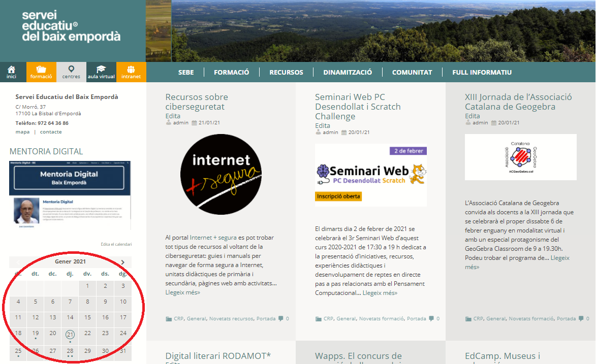
Task: Open Edita el calendari link
Action: tap(116, 244)
